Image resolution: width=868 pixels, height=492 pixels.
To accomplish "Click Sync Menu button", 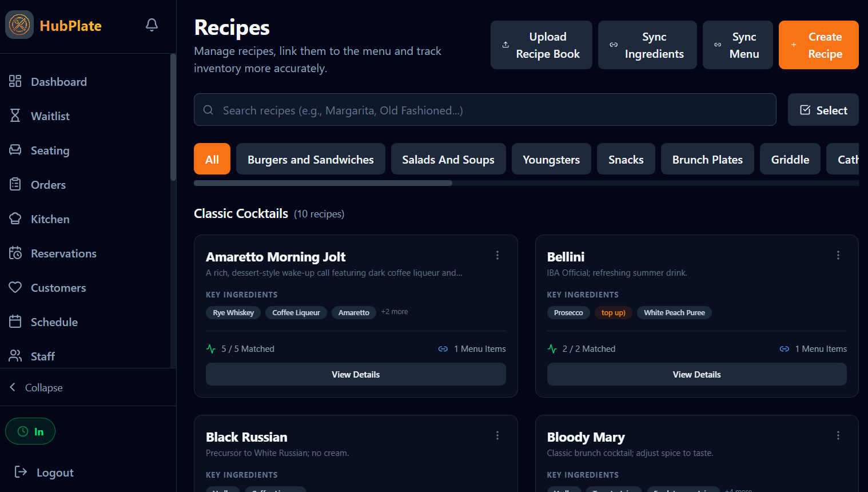I will (x=738, y=45).
